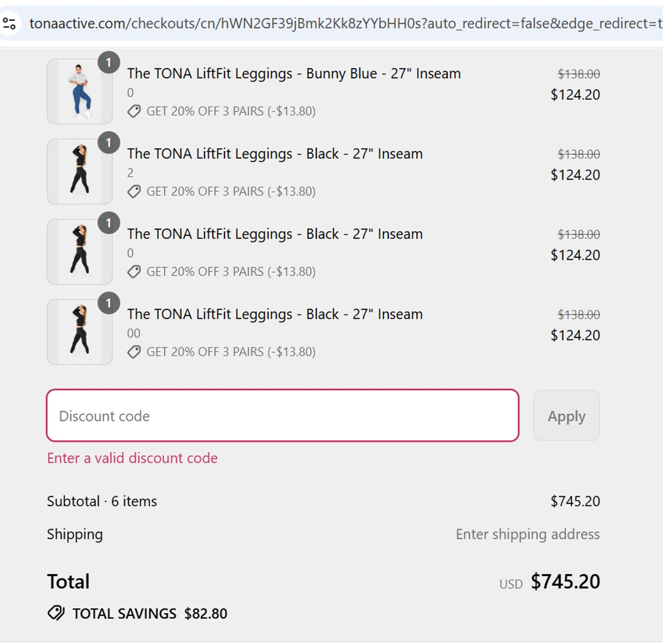Image resolution: width=663 pixels, height=644 pixels.
Task: Click the USD currency label
Action: tap(511, 584)
